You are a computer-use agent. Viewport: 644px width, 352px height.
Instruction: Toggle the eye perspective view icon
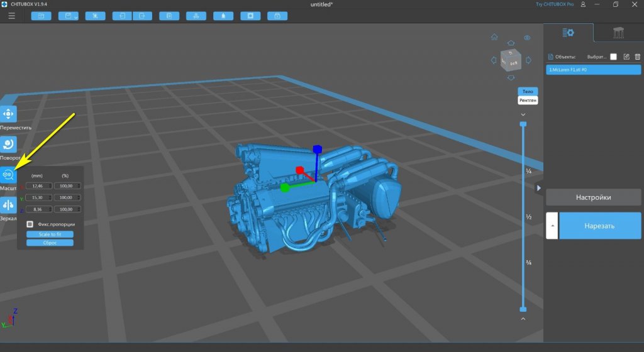[527, 37]
